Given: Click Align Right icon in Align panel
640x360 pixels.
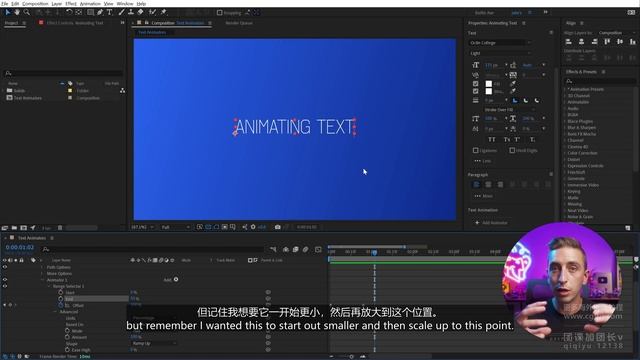Looking at the screenshot, I should pos(594,42).
